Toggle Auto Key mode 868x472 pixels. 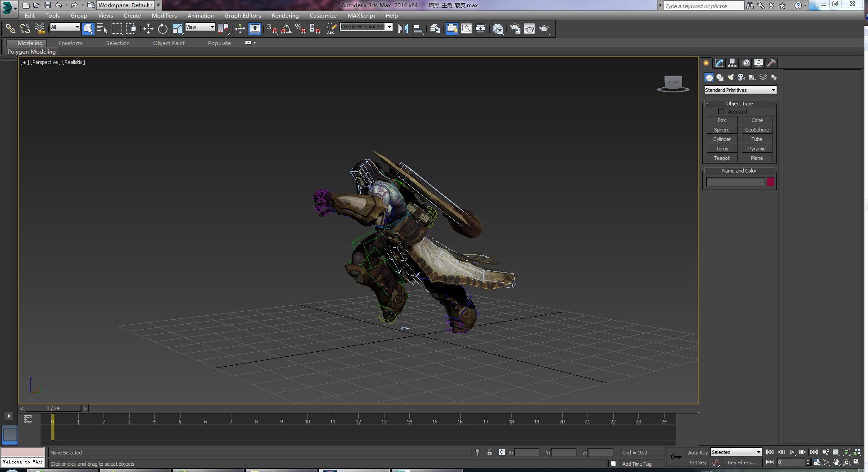(698, 453)
